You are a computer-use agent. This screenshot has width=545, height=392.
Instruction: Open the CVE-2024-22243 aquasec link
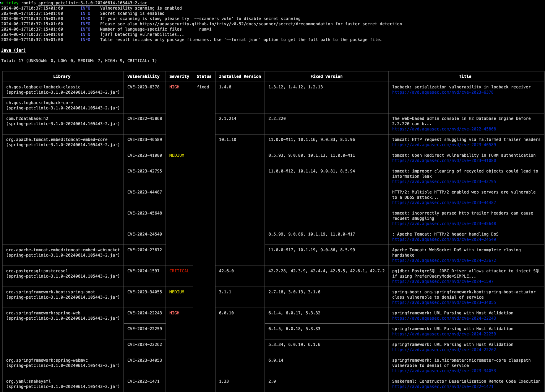(444, 318)
